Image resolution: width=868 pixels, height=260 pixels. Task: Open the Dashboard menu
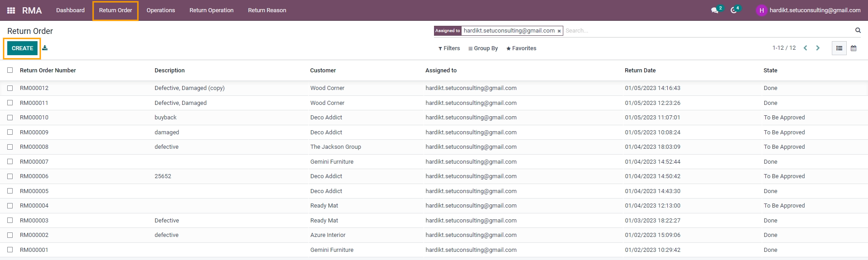(x=71, y=10)
